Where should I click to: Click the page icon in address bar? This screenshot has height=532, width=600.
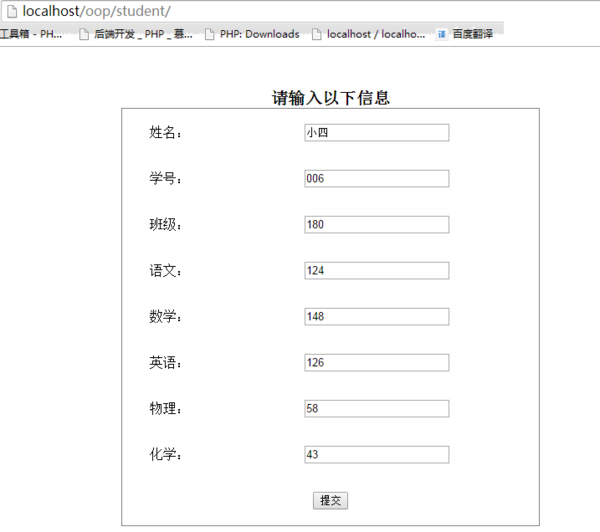[12, 11]
